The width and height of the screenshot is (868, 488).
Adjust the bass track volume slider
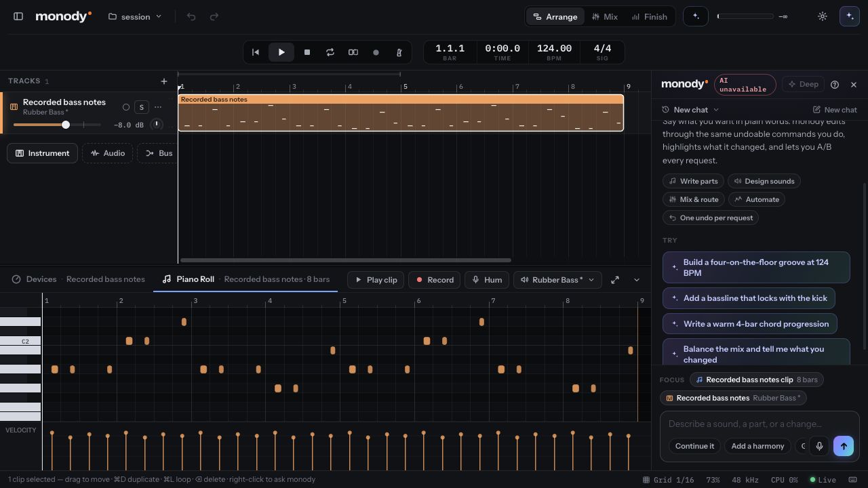(x=57, y=125)
